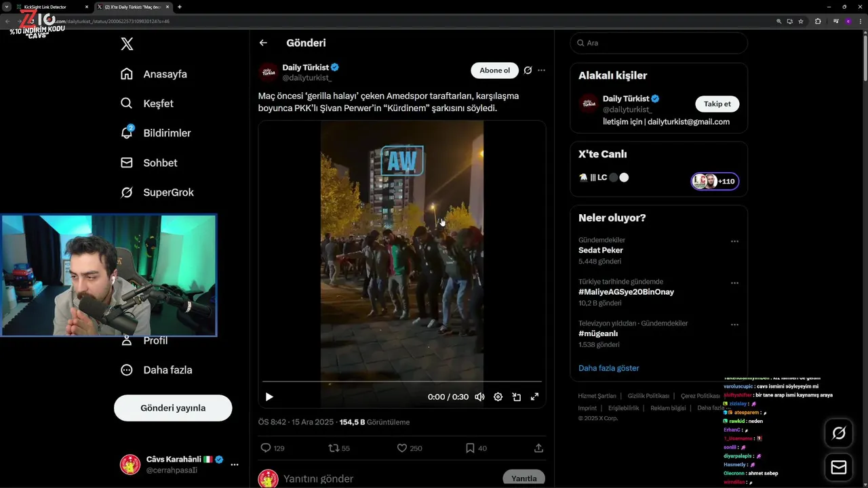This screenshot has width=868, height=488.
Task: Go to Anasayfa in the sidebar
Action: pyautogui.click(x=153, y=74)
